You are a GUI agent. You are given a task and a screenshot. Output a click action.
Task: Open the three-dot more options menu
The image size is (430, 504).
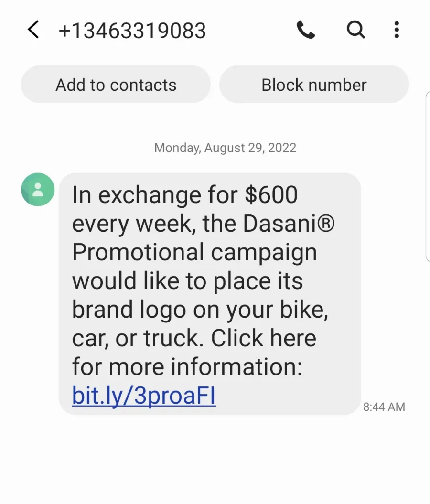pyautogui.click(x=397, y=30)
